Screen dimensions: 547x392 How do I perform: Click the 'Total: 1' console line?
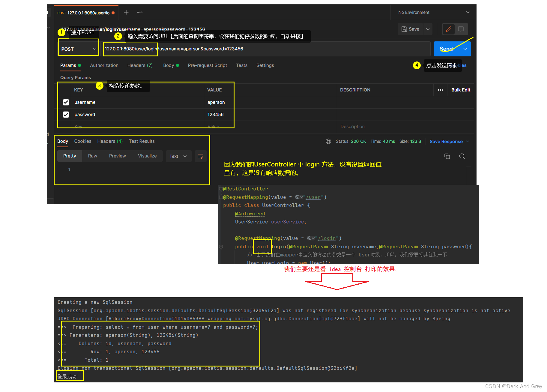click(x=83, y=360)
